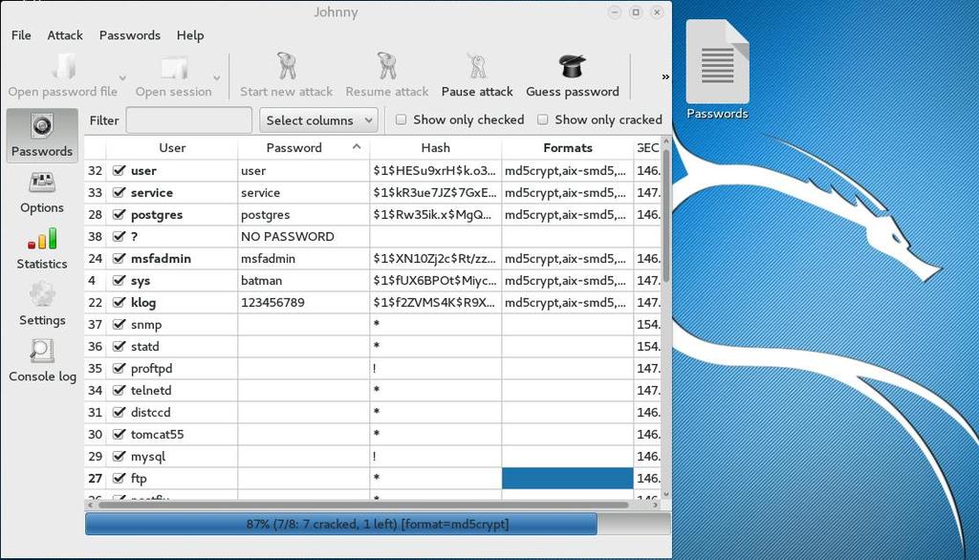This screenshot has height=560, width=979.
Task: Uncheck the tomcat55 row checkbox
Action: pyautogui.click(x=119, y=434)
